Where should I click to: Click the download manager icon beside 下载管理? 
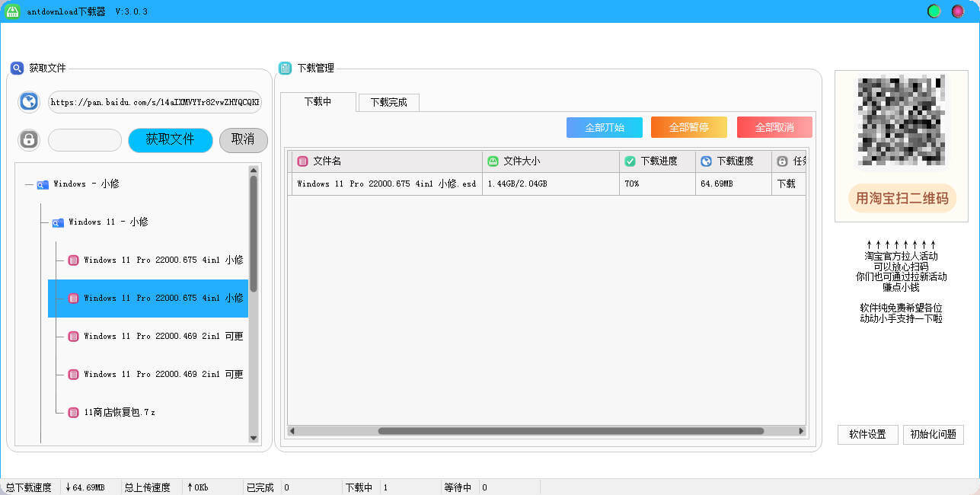pos(283,68)
